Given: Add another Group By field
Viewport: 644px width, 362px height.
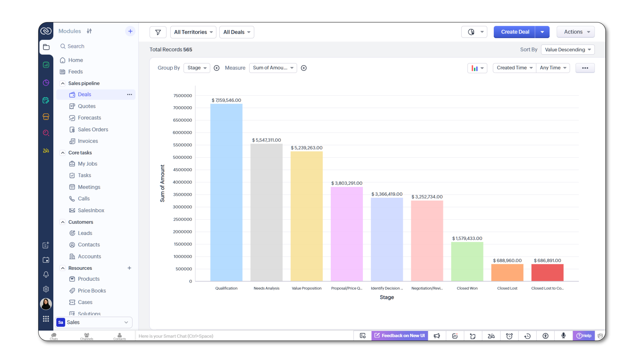Looking at the screenshot, I should [217, 68].
